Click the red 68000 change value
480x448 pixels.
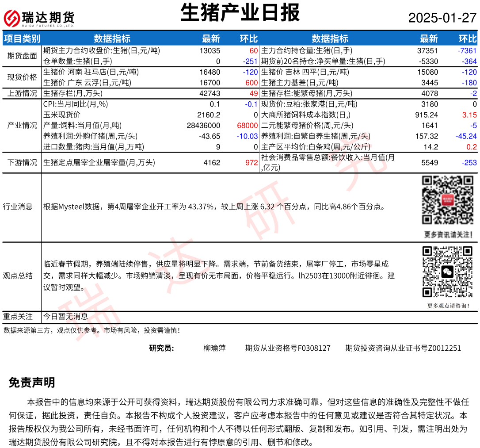[x=248, y=126]
